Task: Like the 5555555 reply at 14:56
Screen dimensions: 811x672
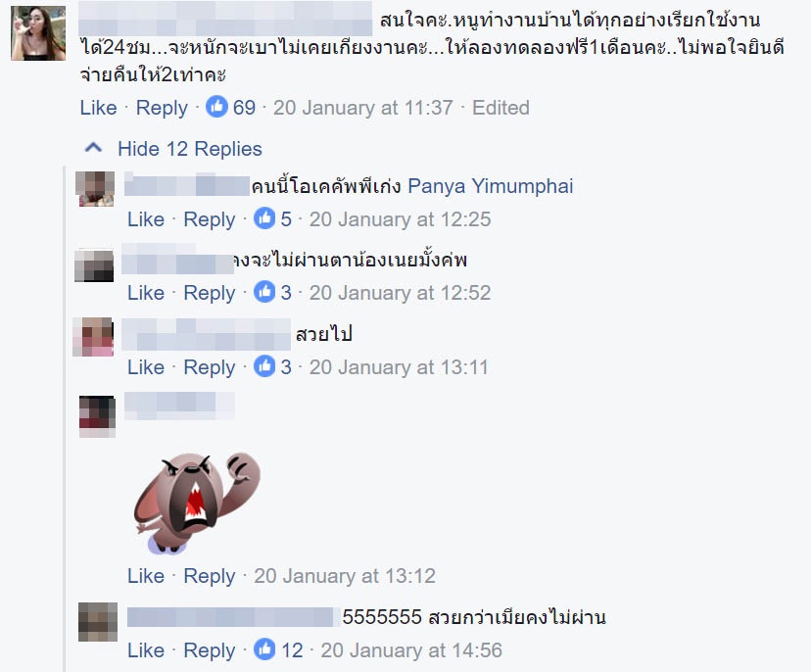Action: click(146, 650)
